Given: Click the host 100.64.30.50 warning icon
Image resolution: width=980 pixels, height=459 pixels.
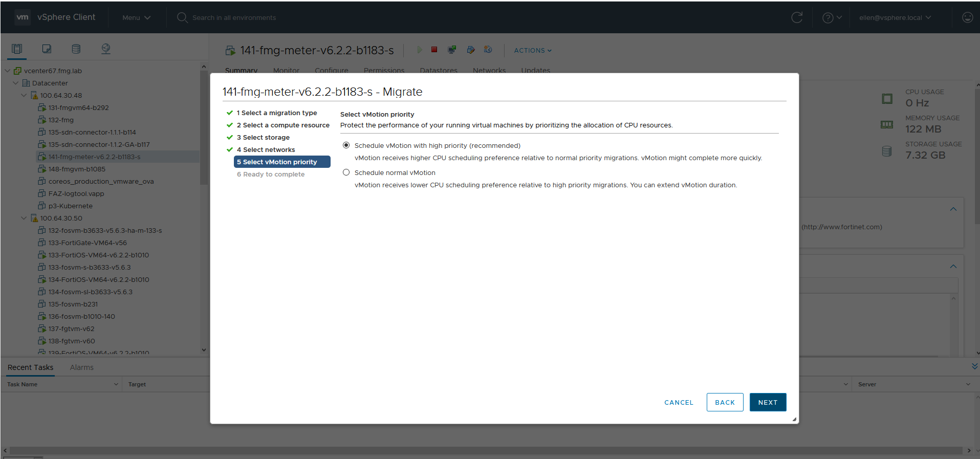Looking at the screenshot, I should (x=34, y=218).
